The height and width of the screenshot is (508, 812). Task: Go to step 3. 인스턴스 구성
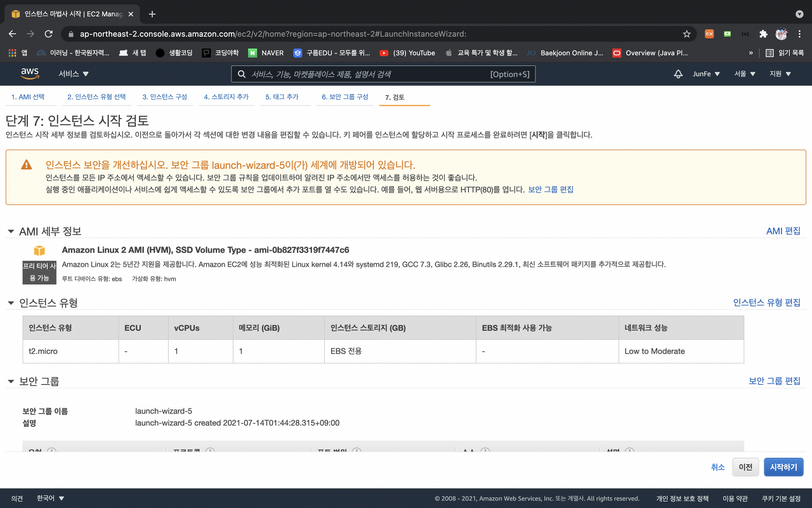(165, 97)
